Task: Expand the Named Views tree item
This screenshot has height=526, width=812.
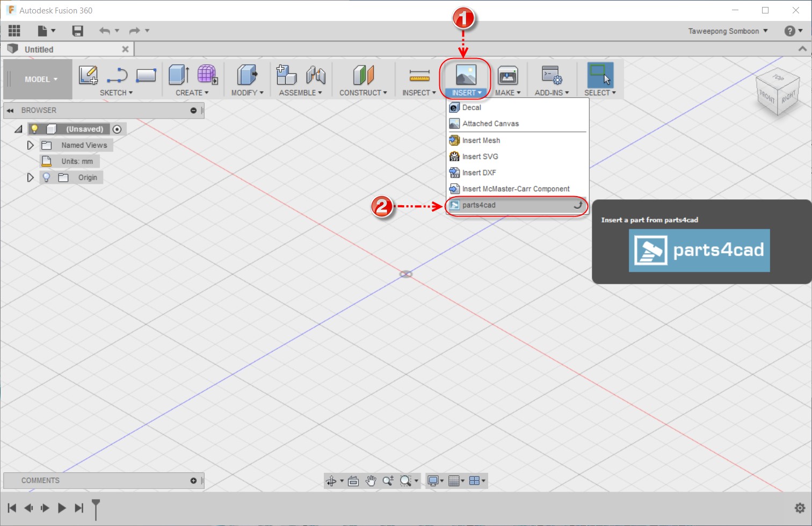Action: point(30,145)
